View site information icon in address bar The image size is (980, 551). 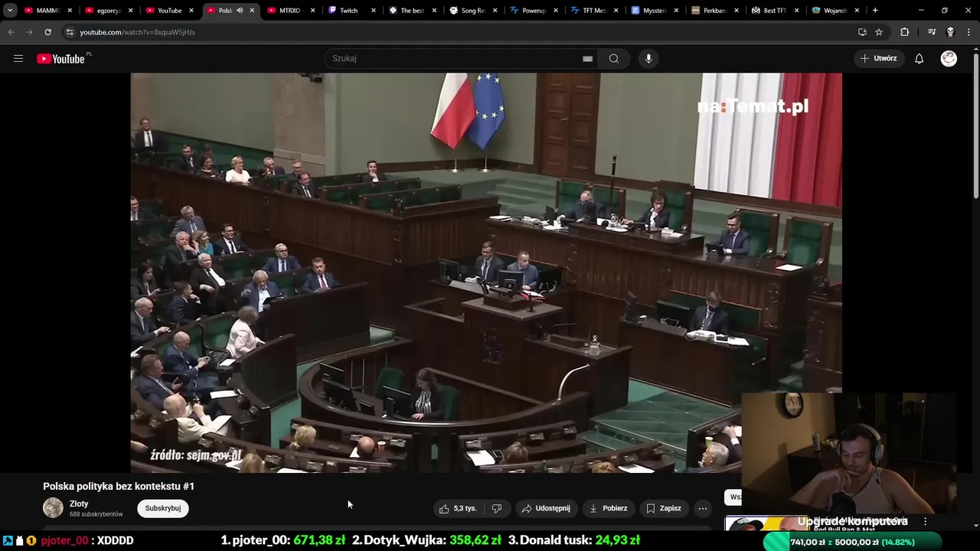(x=70, y=32)
